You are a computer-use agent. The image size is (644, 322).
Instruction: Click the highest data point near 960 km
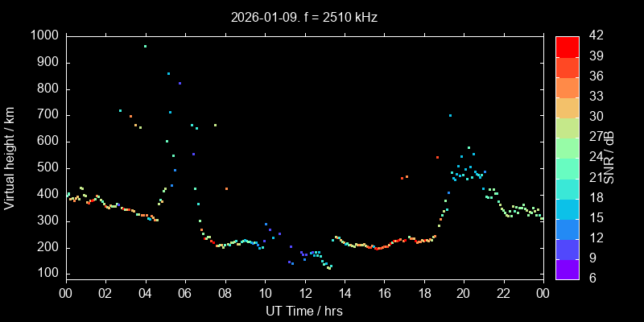145,47
